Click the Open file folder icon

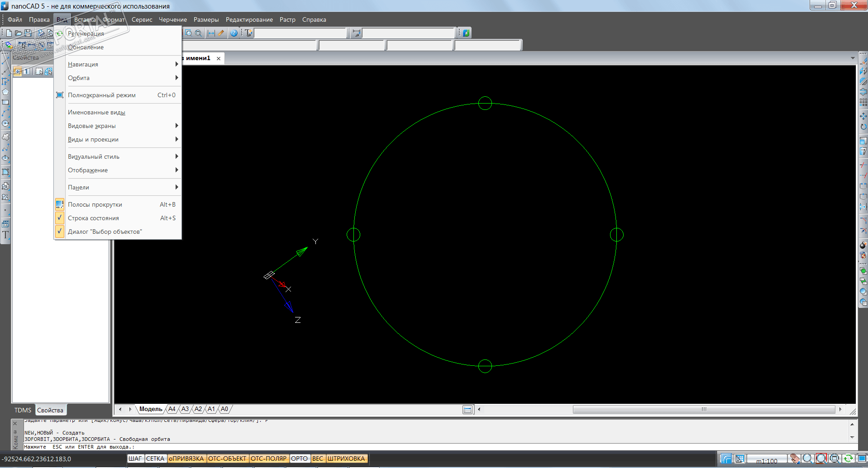pos(19,33)
